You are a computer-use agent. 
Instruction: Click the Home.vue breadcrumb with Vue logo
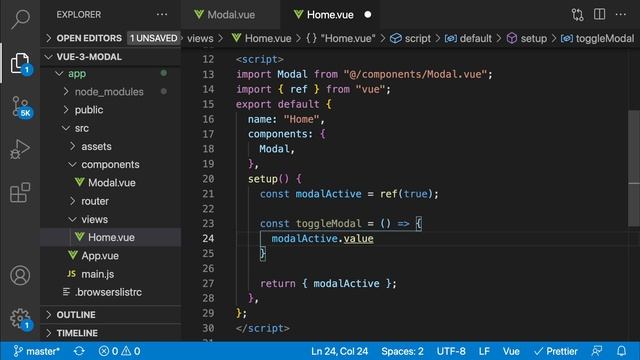coord(262,38)
